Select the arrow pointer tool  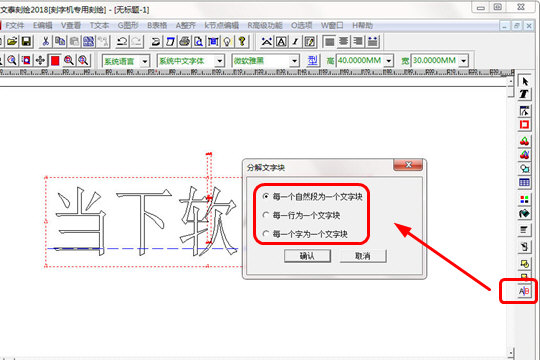coord(525,81)
